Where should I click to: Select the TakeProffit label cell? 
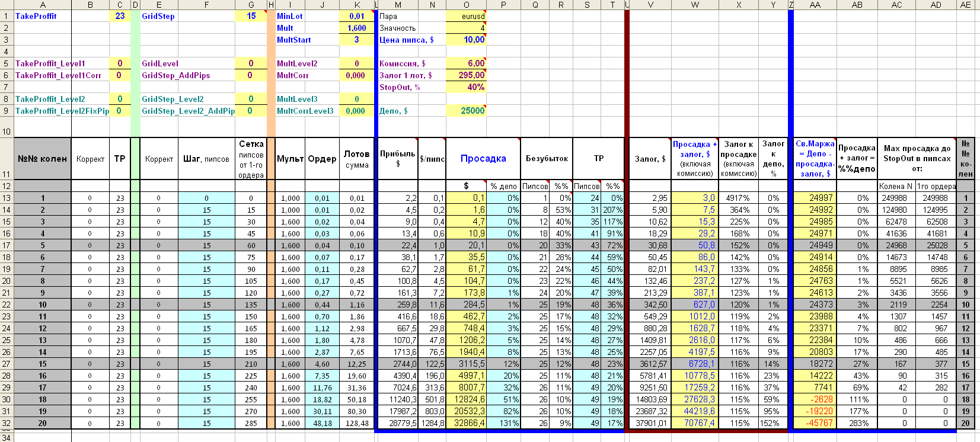pos(43,16)
